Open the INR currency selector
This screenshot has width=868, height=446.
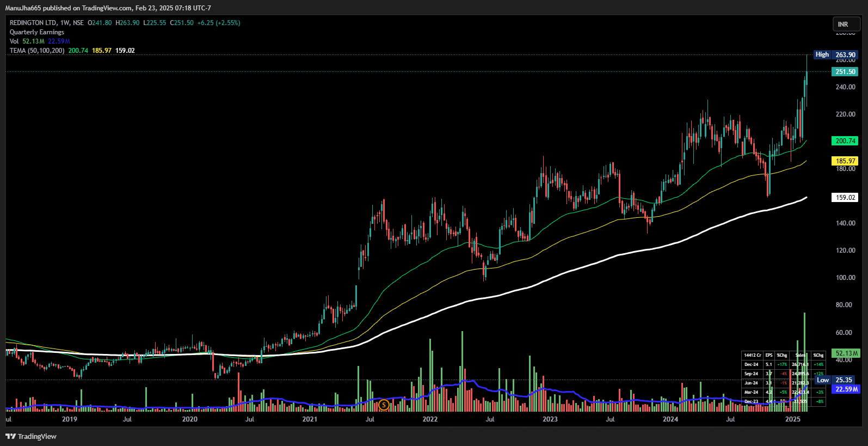pyautogui.click(x=846, y=24)
